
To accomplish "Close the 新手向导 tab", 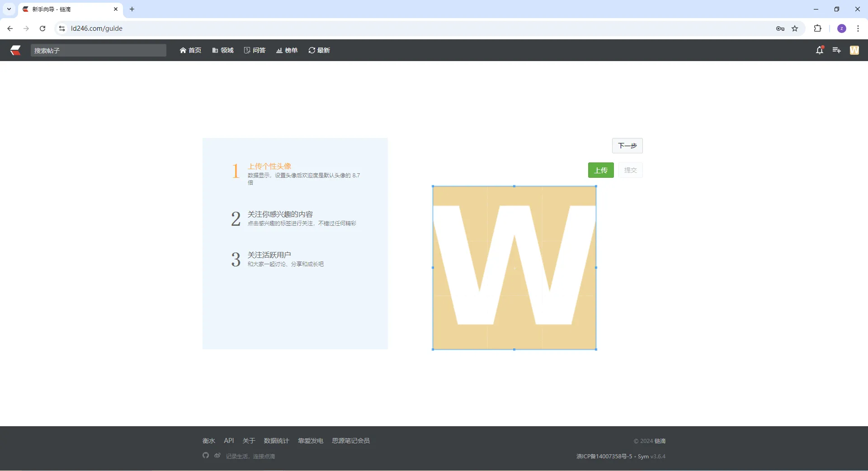I will click(116, 9).
